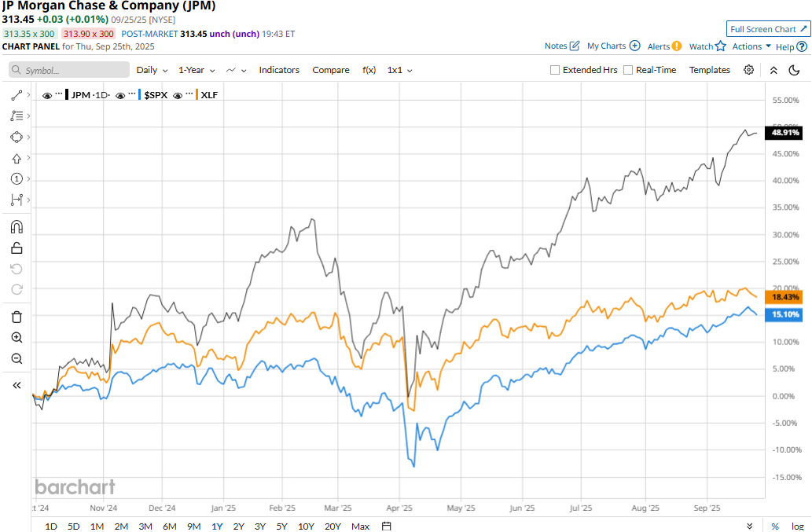Click the JPM 48.91% price label
The image size is (812, 532).
tap(784, 133)
